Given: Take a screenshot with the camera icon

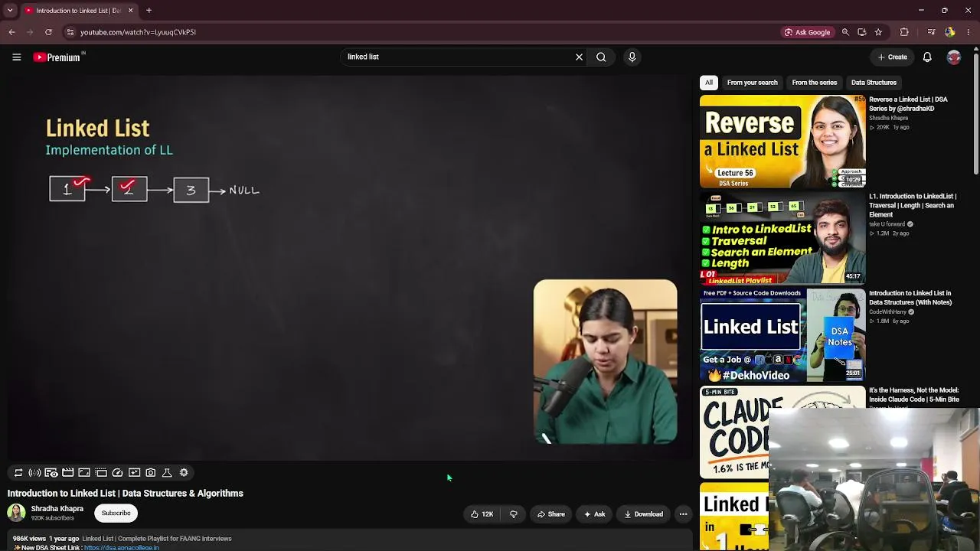Looking at the screenshot, I should [151, 473].
